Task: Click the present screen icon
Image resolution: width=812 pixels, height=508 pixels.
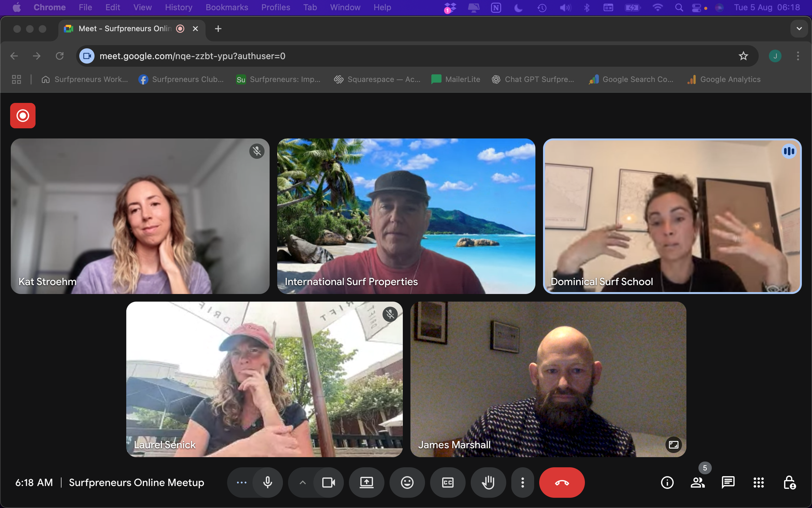Action: pyautogui.click(x=366, y=482)
